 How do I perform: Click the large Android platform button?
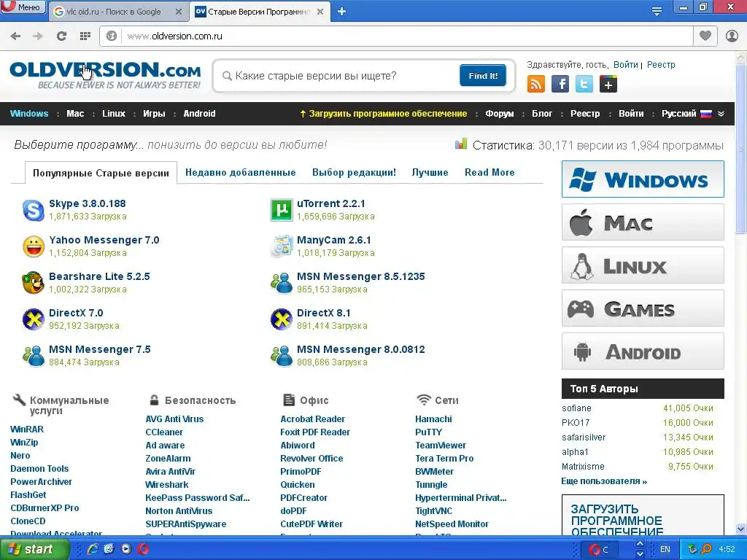[x=643, y=351]
